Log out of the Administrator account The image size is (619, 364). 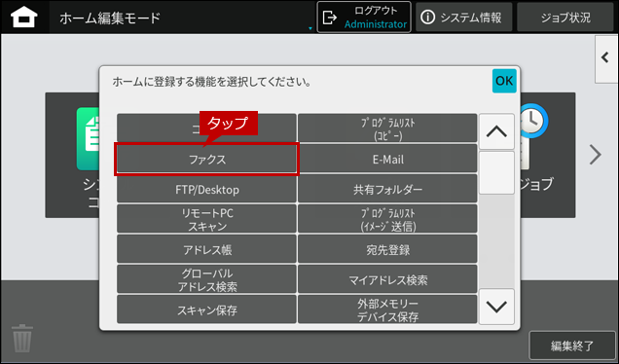coord(364,18)
